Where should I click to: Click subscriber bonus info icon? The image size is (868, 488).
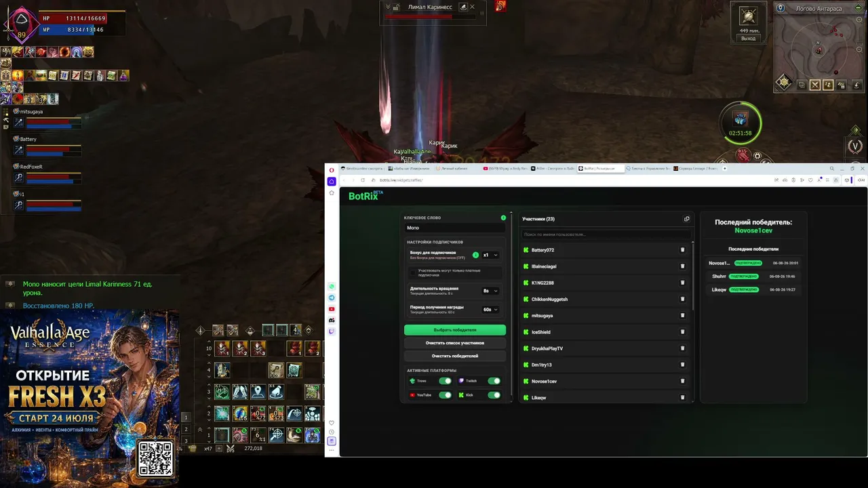(x=475, y=255)
